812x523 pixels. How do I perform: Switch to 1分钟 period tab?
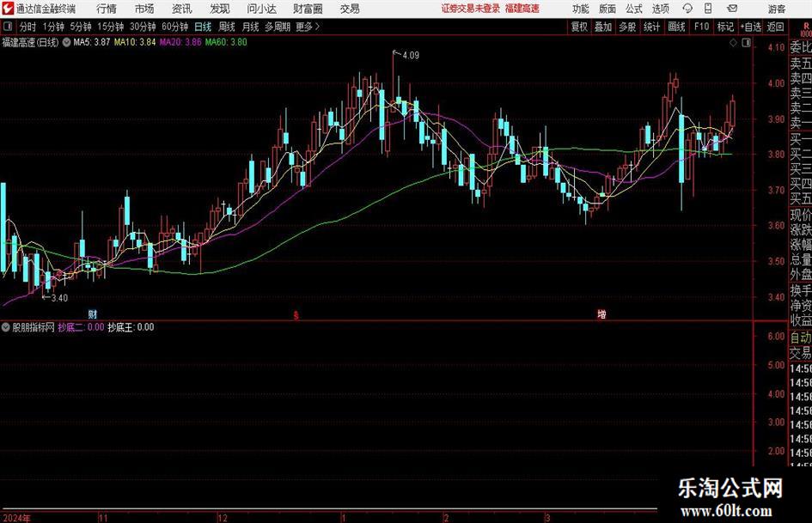click(52, 27)
